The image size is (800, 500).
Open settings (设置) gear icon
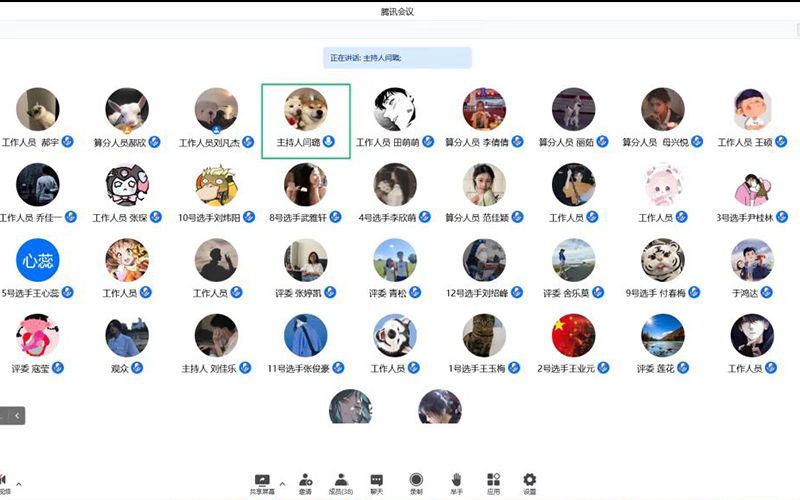coord(530,484)
